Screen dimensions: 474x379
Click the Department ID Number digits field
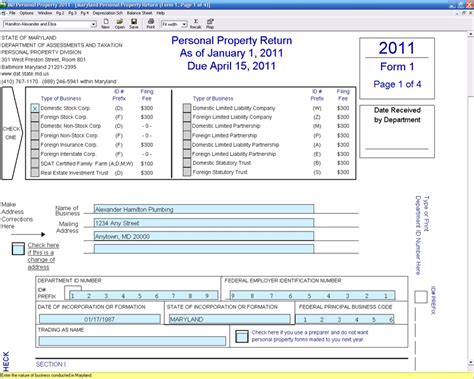143,295
